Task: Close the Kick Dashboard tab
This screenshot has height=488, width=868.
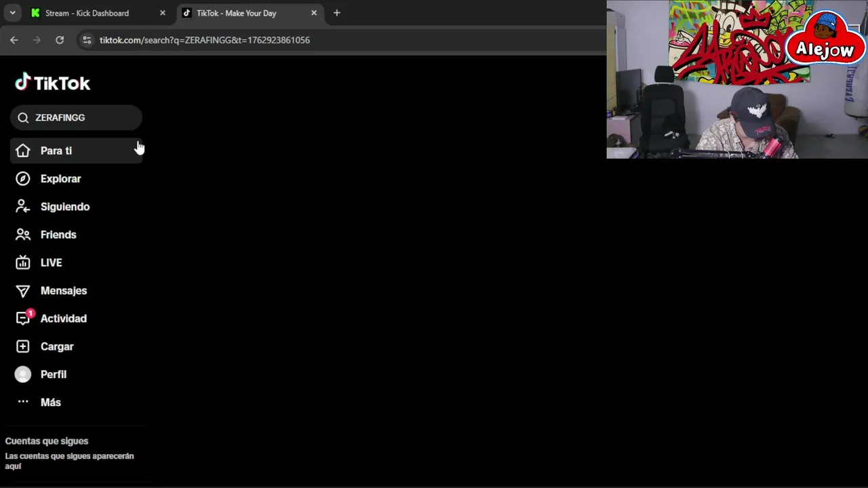Action: click(163, 13)
